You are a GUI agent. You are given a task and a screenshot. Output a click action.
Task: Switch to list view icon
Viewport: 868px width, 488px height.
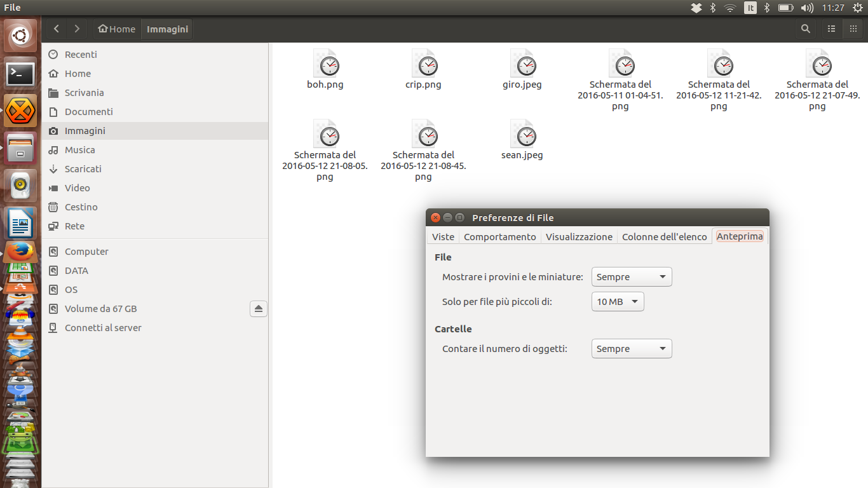(831, 29)
